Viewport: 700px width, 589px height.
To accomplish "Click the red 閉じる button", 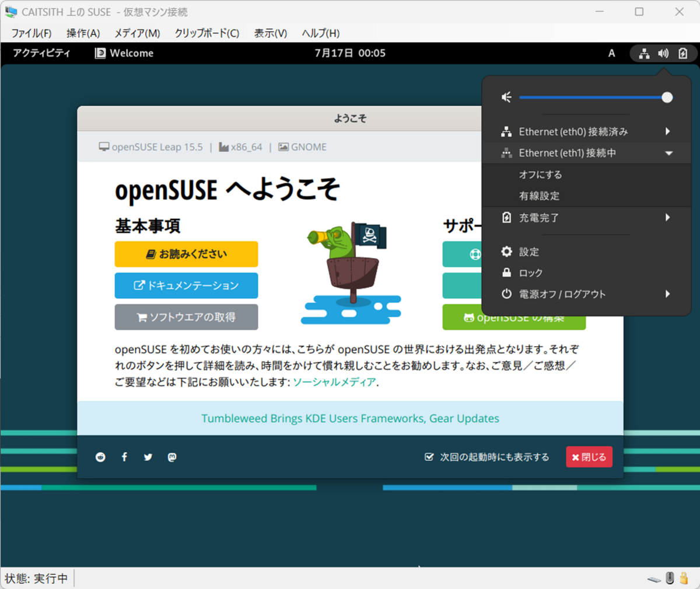I will click(589, 457).
